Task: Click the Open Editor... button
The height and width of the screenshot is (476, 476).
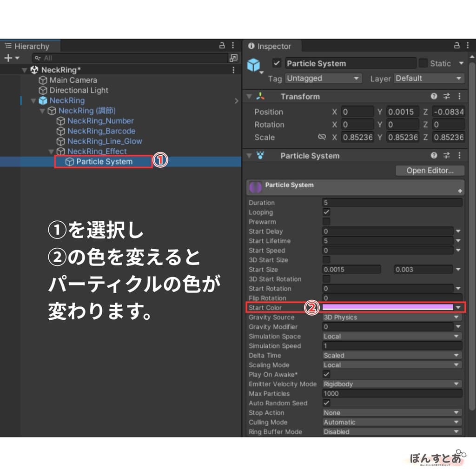Action: pos(430,171)
